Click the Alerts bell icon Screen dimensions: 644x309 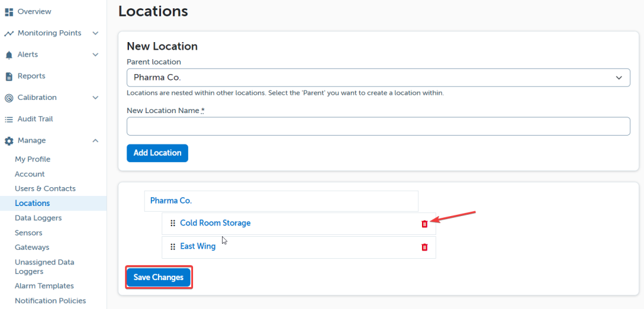(9, 55)
